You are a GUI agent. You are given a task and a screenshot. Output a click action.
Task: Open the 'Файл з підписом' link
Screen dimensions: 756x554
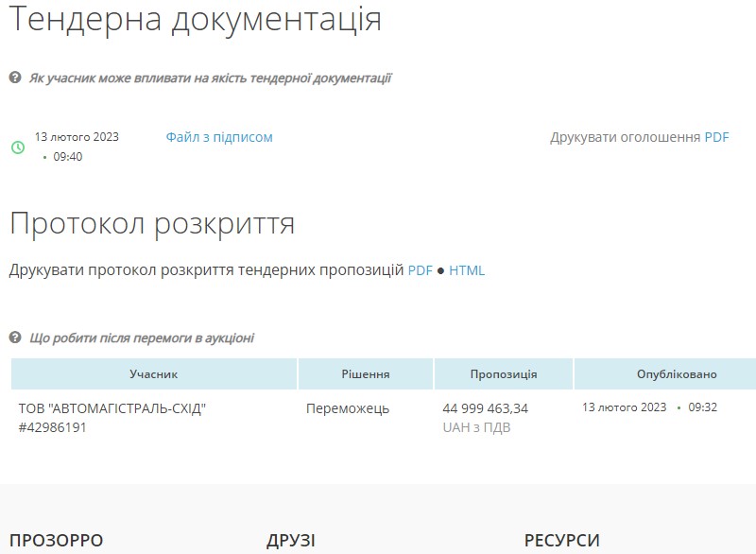[x=219, y=137]
